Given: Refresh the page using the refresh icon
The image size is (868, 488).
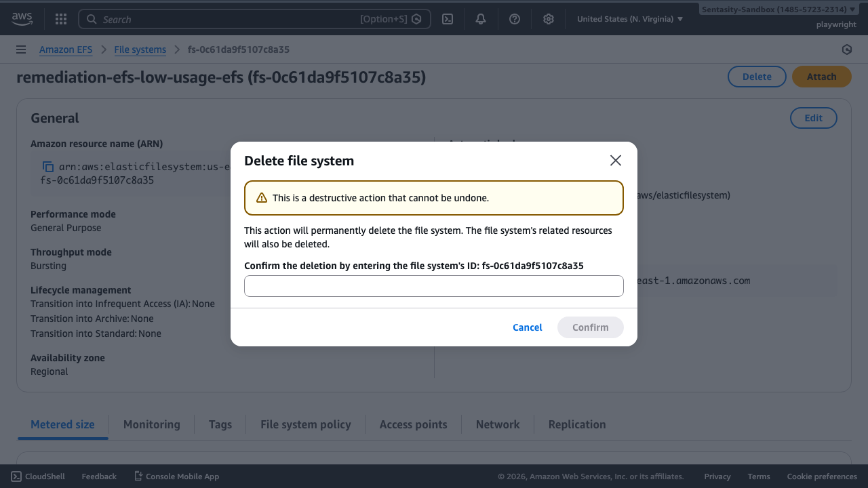Looking at the screenshot, I should click(846, 49).
